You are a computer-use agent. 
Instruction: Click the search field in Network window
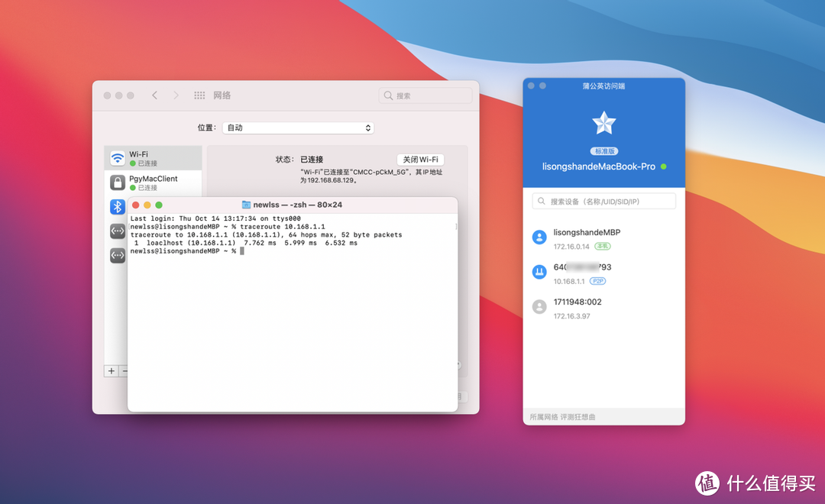425,95
